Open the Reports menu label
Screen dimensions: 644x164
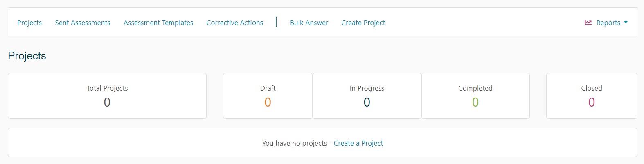(608, 23)
